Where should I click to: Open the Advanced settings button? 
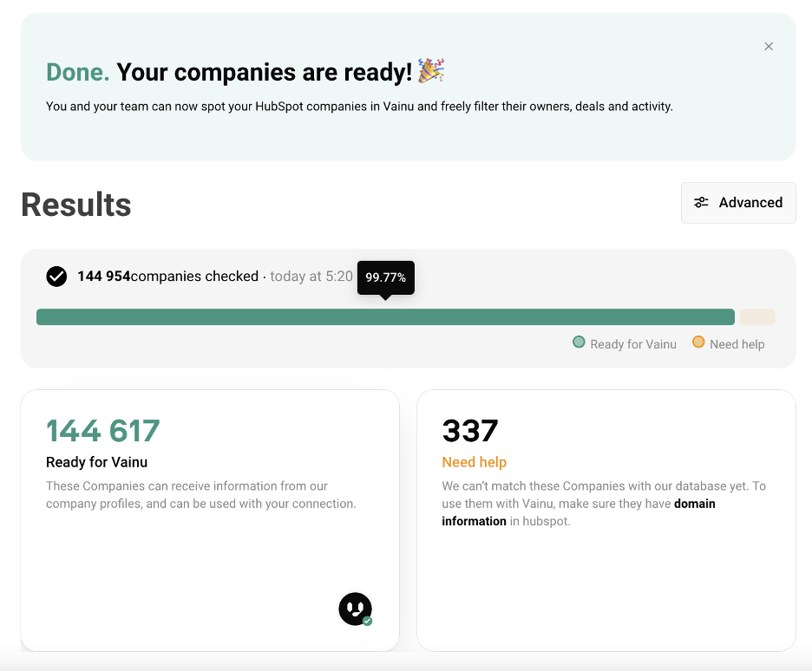tap(738, 203)
